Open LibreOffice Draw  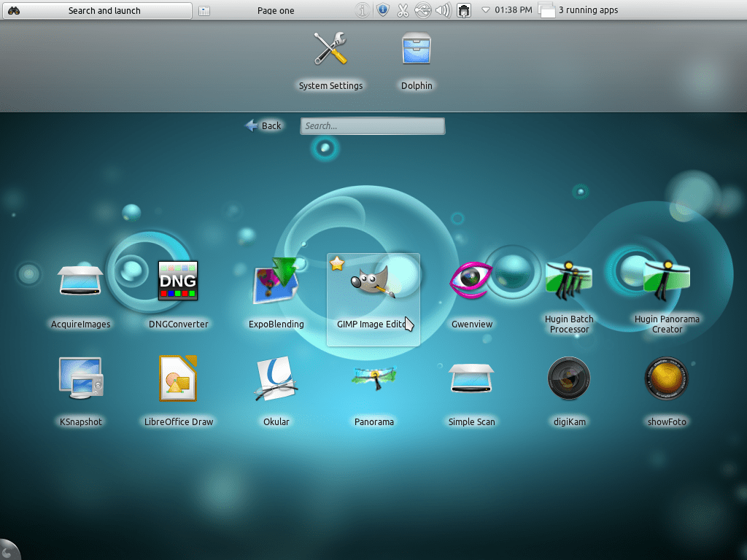178,392
